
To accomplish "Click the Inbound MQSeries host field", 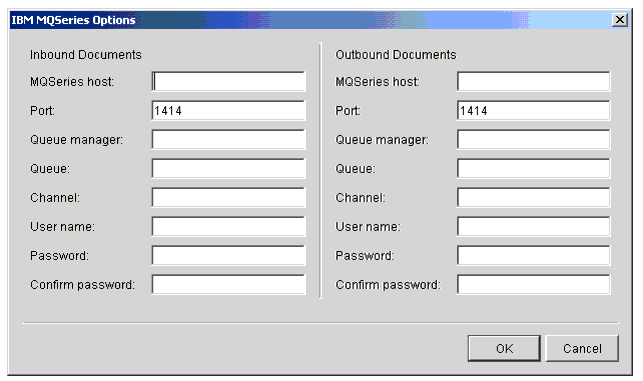I will (228, 81).
